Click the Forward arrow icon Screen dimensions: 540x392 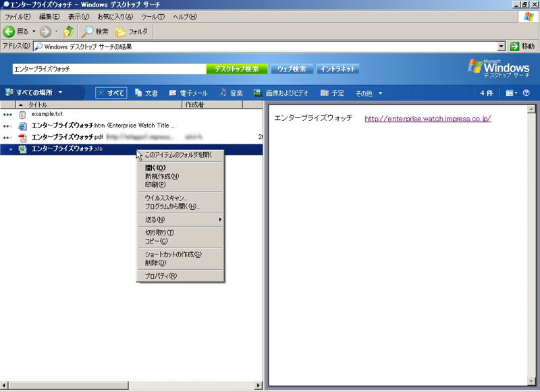(x=45, y=32)
